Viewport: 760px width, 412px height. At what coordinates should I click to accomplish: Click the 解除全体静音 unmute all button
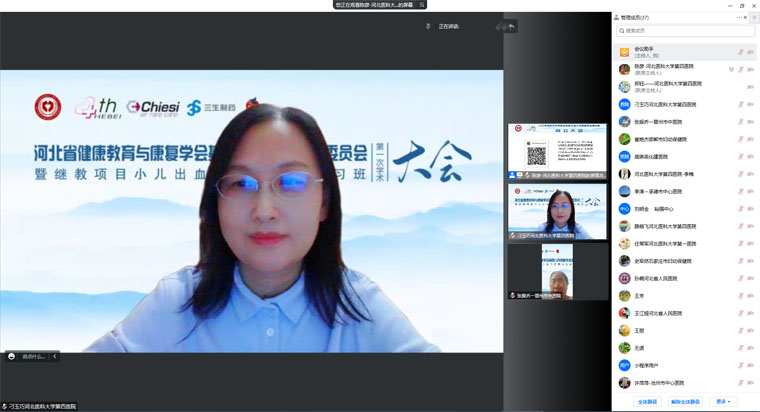[685, 401]
